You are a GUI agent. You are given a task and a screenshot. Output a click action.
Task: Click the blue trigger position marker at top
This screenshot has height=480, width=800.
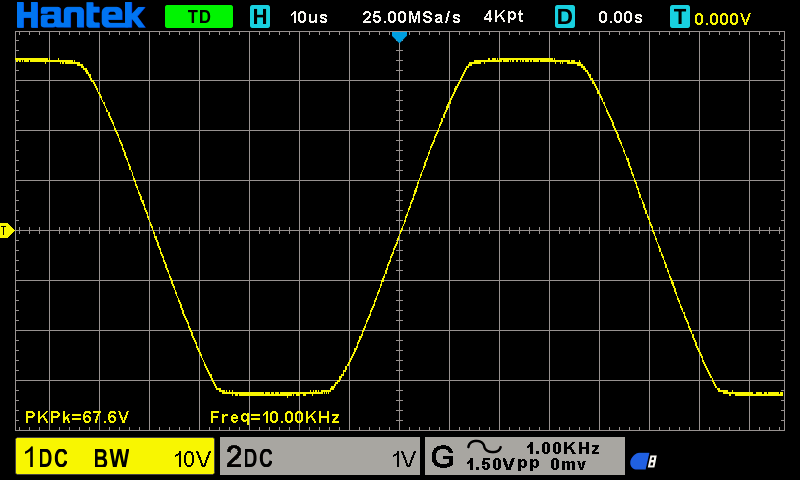pos(399,37)
